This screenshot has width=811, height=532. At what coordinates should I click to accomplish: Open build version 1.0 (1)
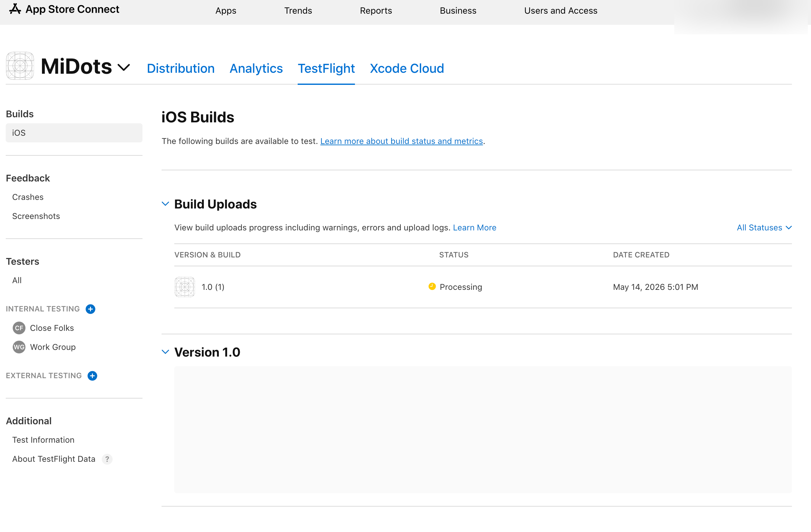[x=213, y=287]
